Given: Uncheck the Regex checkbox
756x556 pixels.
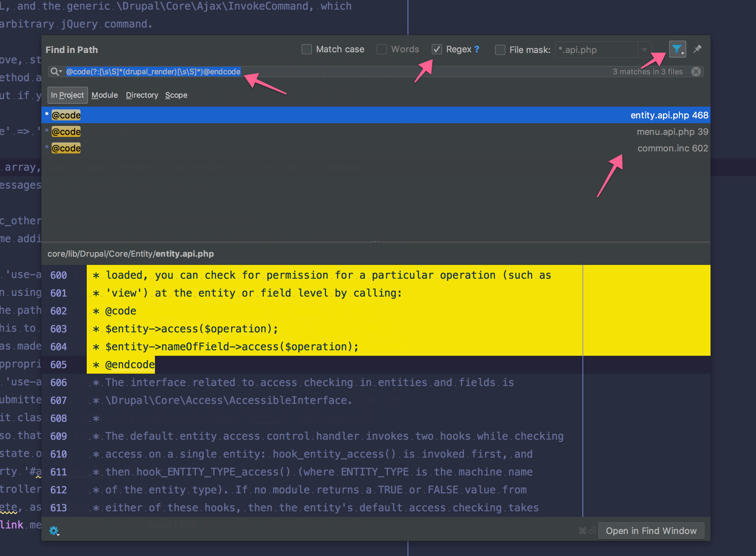Looking at the screenshot, I should click(x=437, y=50).
